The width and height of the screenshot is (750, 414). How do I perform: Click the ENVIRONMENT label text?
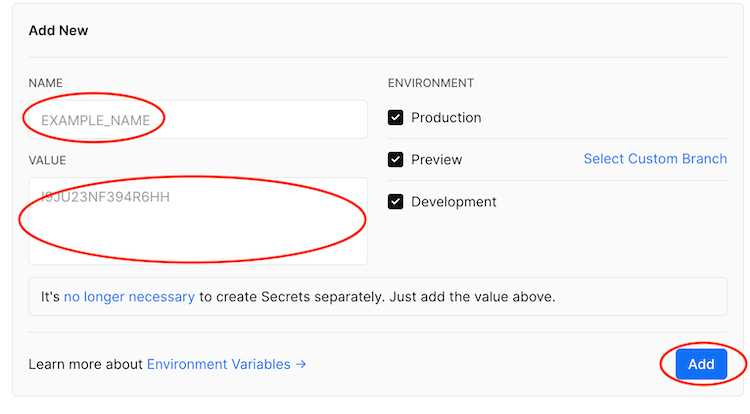tap(431, 83)
